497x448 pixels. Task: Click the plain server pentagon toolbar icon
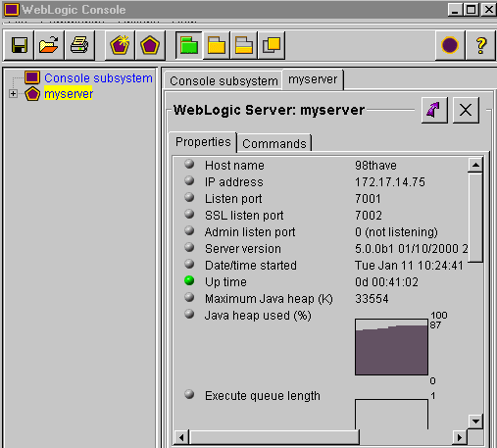point(150,45)
